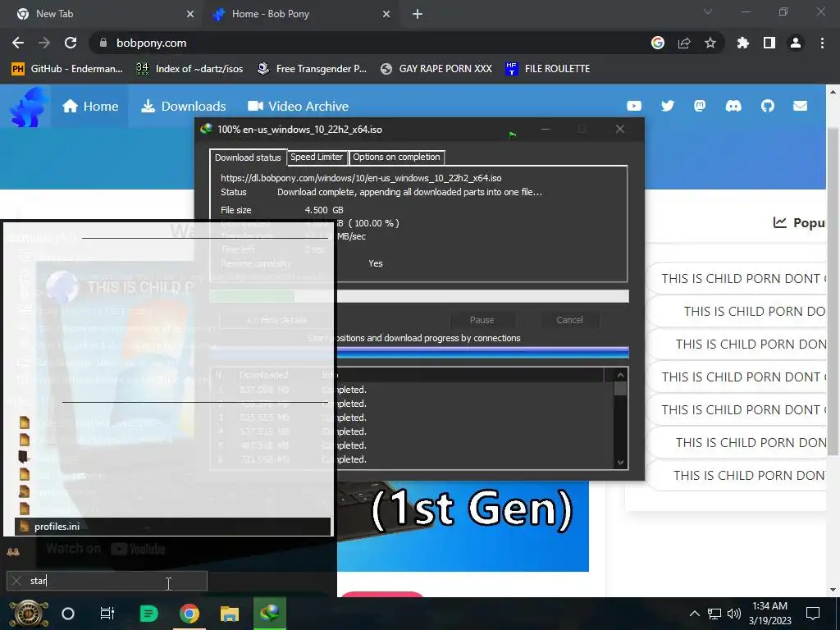Open the Cortana circle on taskbar

[x=68, y=614]
